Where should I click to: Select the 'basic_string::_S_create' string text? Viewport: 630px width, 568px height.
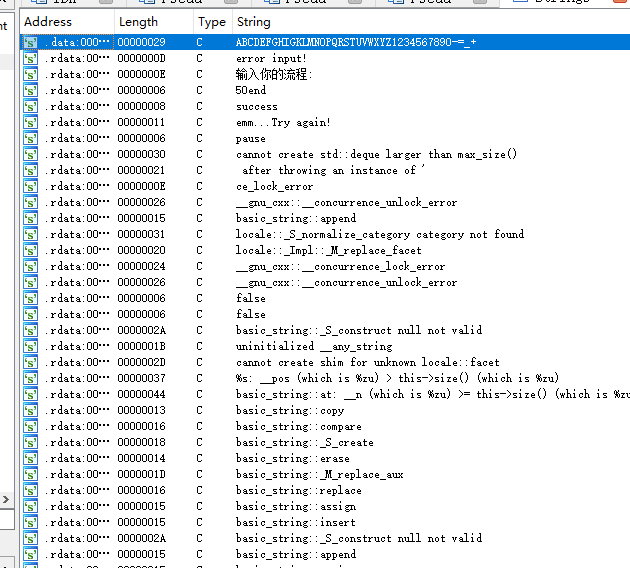tap(305, 442)
